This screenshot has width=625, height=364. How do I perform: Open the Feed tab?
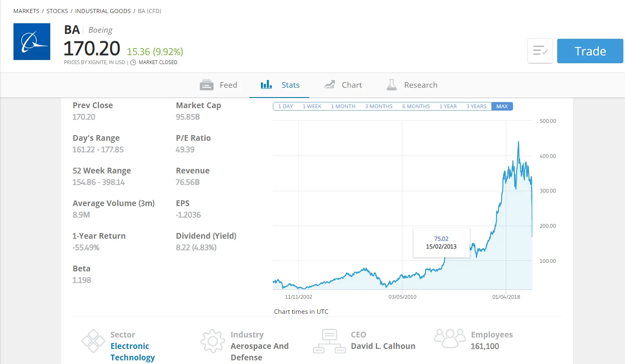(219, 85)
